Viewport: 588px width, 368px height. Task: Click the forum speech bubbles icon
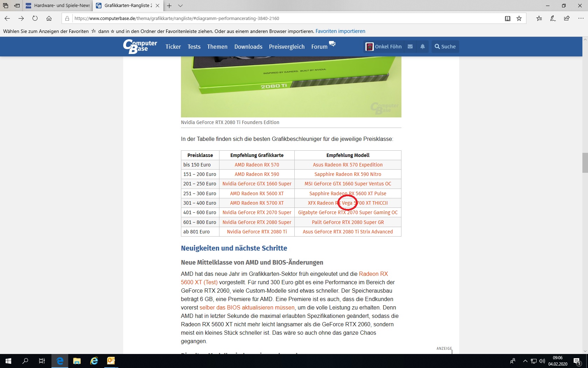click(x=332, y=44)
